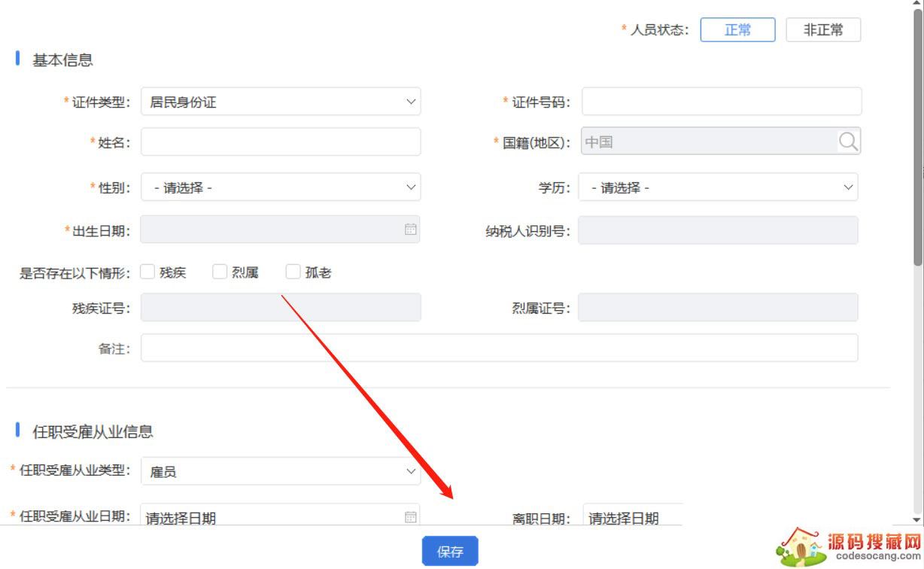The height and width of the screenshot is (569, 924).
Task: Focus the 姓名 text field
Action: point(281,141)
